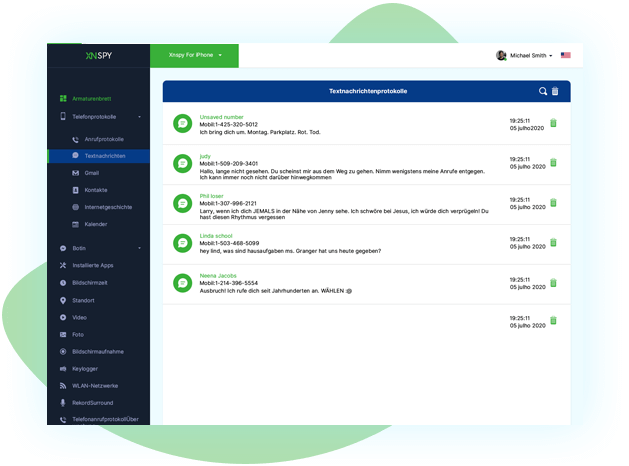Select Textnachrichten in the sidebar
This screenshot has height=466, width=629.
point(99,156)
